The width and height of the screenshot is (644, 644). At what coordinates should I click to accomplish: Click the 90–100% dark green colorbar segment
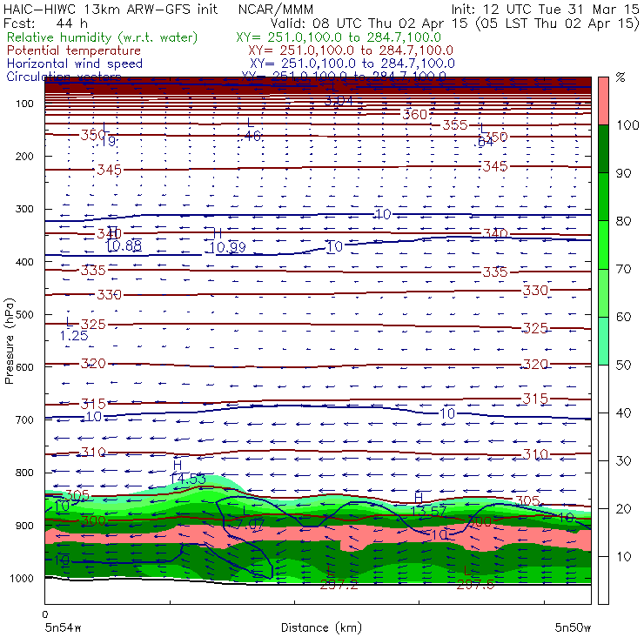pos(603,149)
